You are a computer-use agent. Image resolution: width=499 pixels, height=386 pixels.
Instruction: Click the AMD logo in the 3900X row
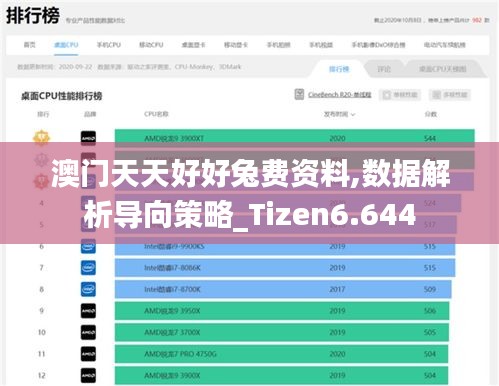(x=88, y=376)
